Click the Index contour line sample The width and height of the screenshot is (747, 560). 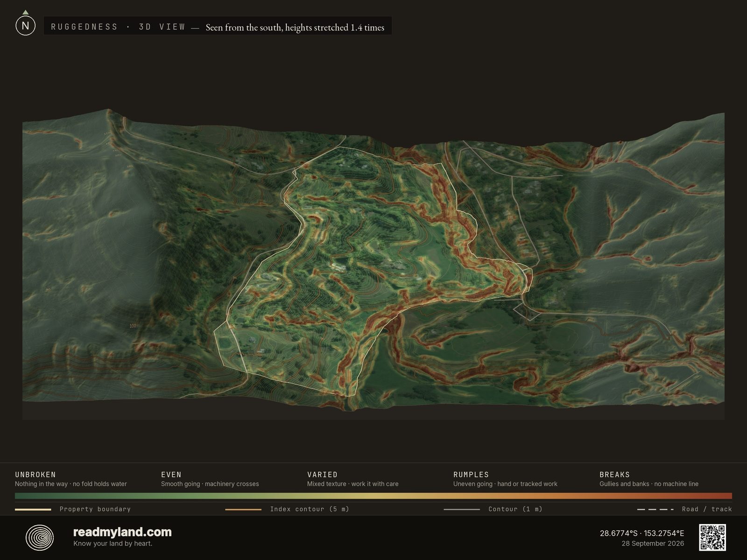(243, 509)
